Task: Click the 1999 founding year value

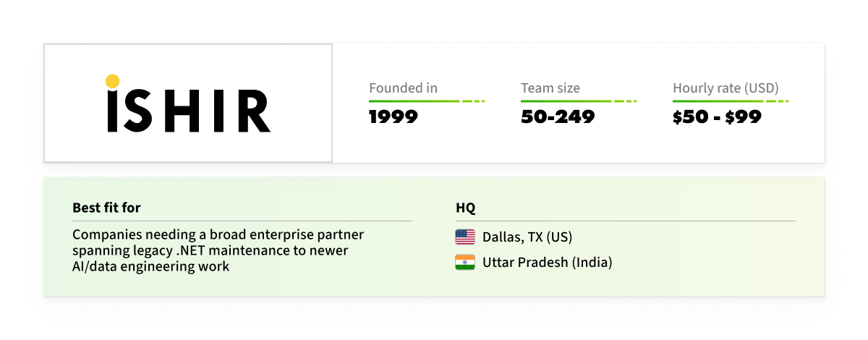Action: (393, 116)
